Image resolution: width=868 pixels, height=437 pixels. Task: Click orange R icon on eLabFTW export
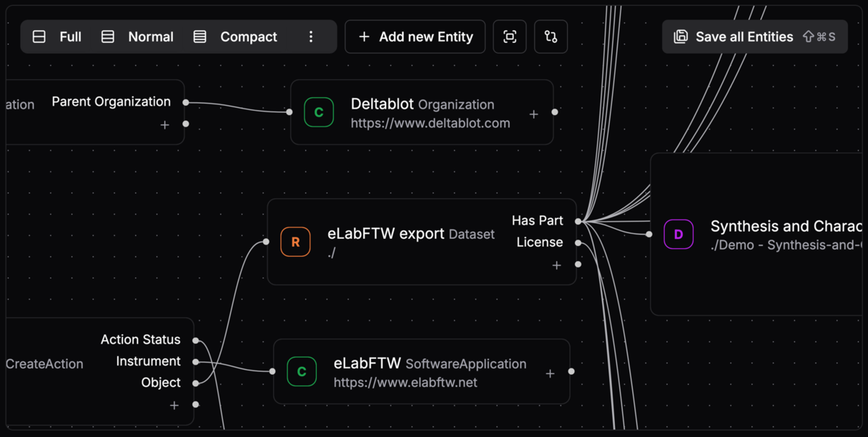[295, 242]
